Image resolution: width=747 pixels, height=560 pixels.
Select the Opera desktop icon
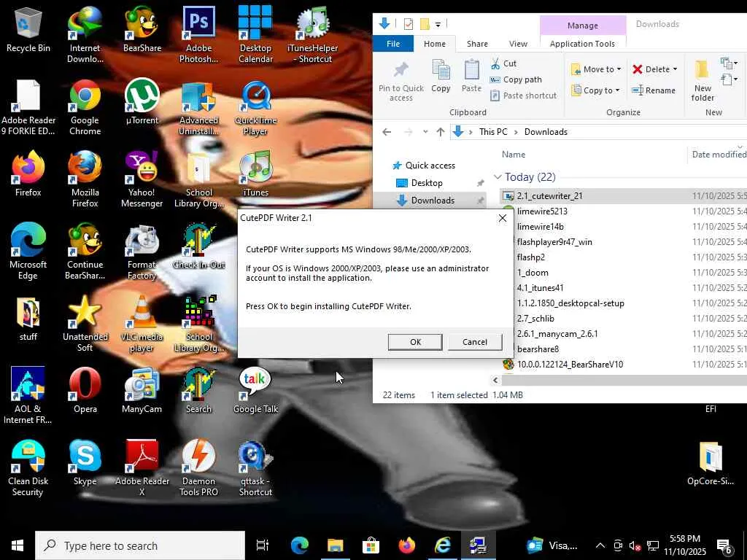(x=85, y=391)
